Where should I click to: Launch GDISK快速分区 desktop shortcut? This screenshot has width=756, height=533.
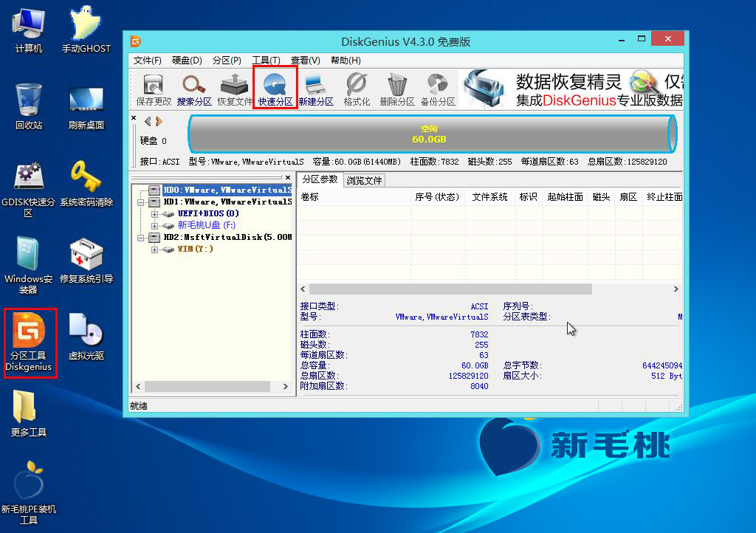[29, 190]
